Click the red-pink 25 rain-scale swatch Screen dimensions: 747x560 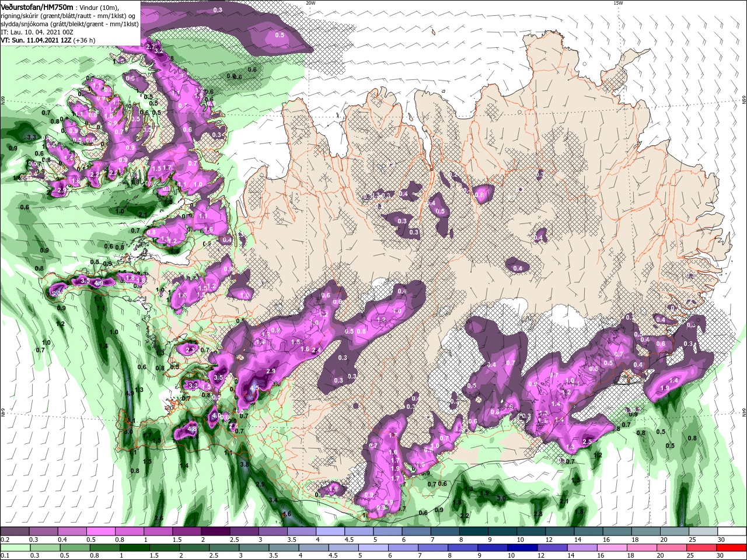pos(701,548)
